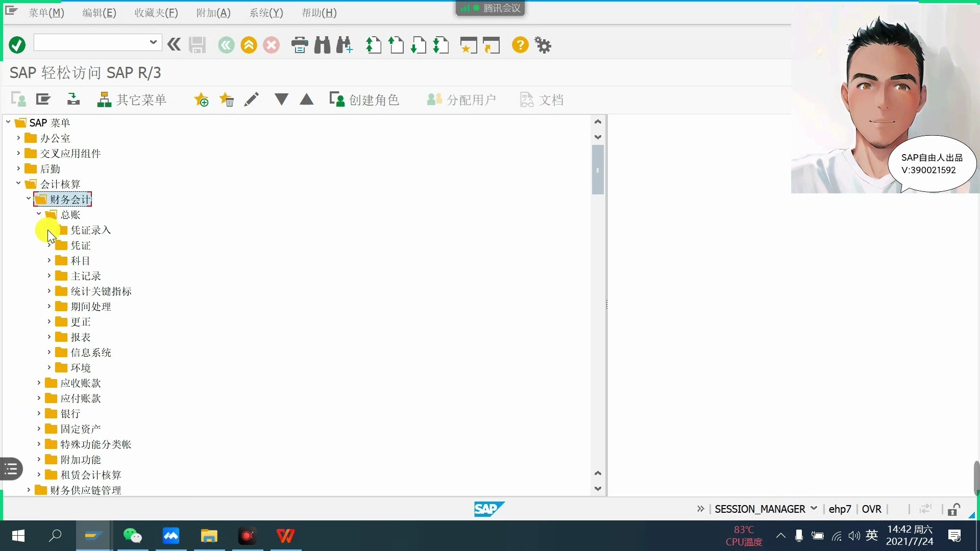980x551 pixels.
Task: Click the First Page icon
Action: click(374, 45)
